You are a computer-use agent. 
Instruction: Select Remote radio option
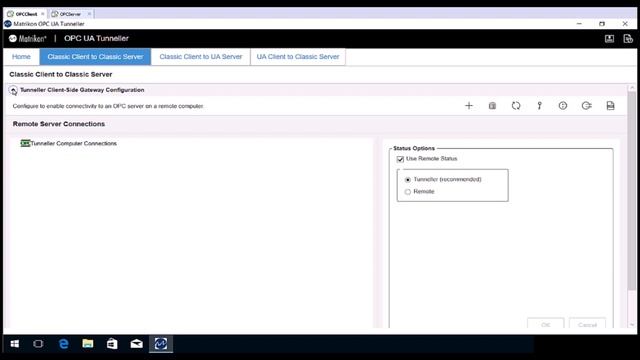tap(407, 192)
